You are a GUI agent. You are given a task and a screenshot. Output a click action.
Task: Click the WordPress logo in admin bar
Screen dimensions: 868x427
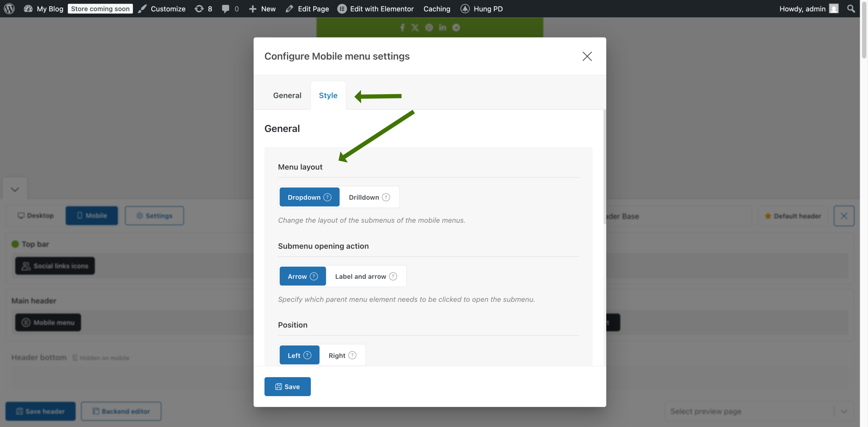pos(9,9)
